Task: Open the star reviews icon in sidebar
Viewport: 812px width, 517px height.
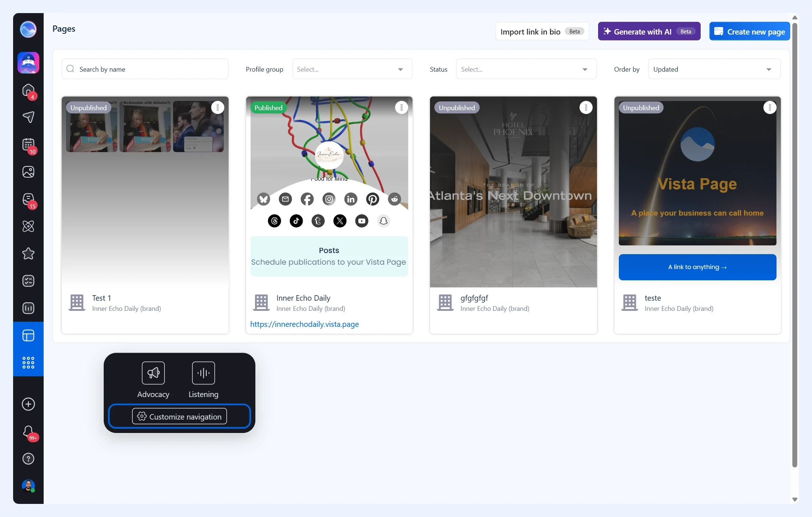Action: 28,254
